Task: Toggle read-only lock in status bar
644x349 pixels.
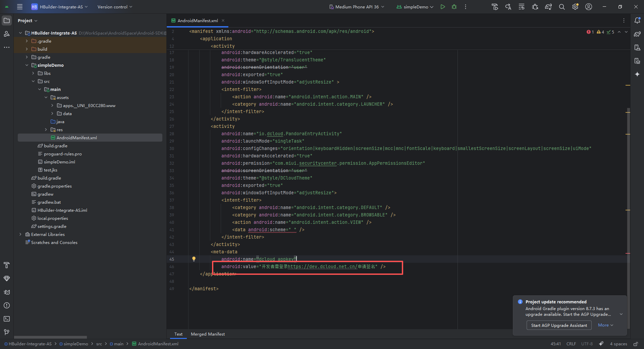Action: (636, 344)
